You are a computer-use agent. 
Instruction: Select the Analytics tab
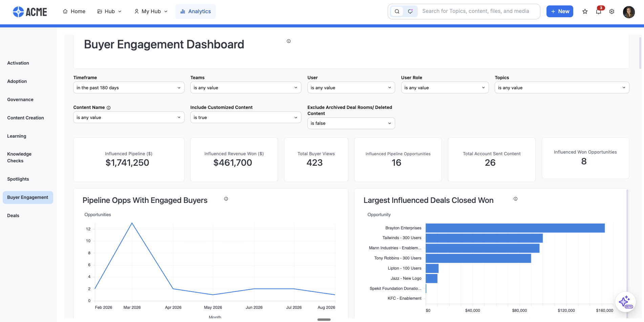point(195,11)
